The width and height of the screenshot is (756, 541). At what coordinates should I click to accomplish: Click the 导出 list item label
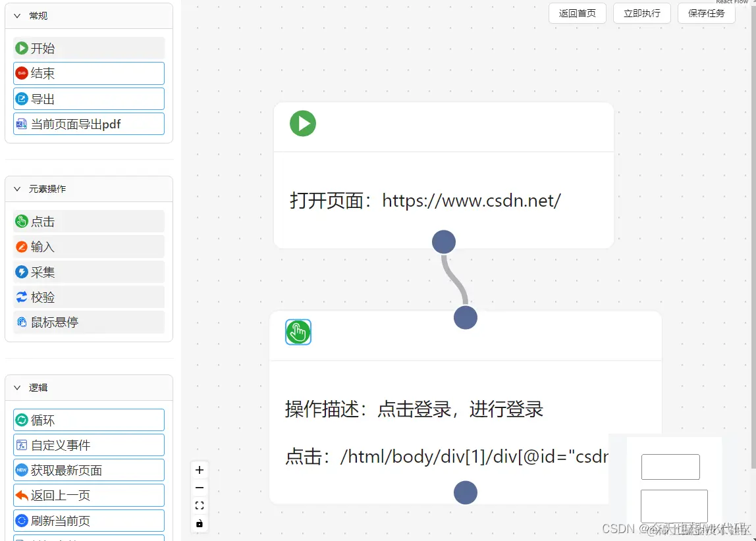pos(43,99)
